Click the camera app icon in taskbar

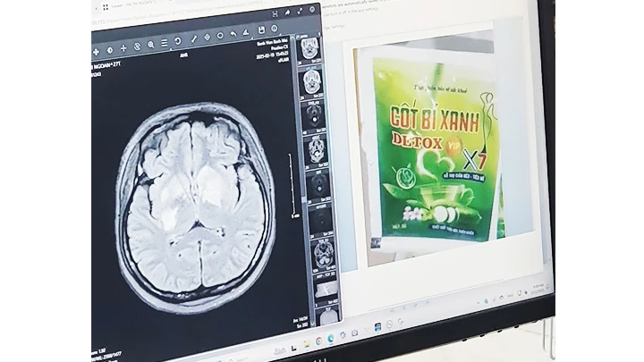tap(354, 333)
